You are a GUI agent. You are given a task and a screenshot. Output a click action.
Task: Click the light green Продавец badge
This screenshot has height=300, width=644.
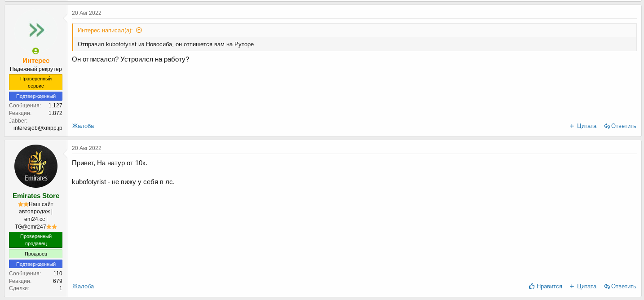coord(36,254)
